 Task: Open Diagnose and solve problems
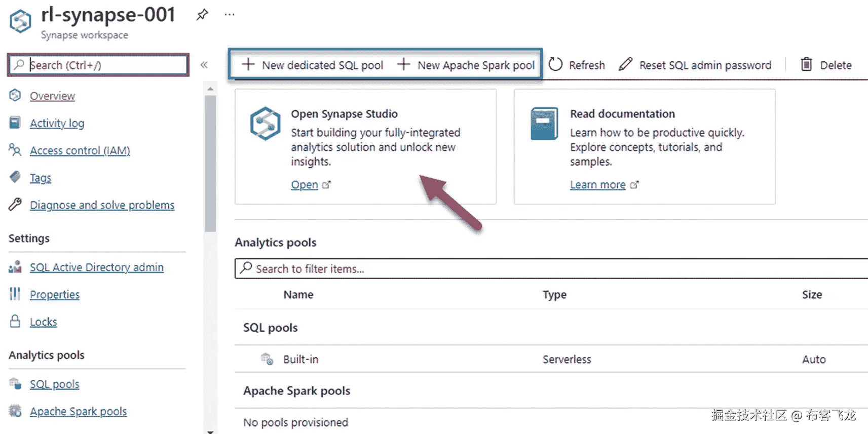pyautogui.click(x=102, y=205)
